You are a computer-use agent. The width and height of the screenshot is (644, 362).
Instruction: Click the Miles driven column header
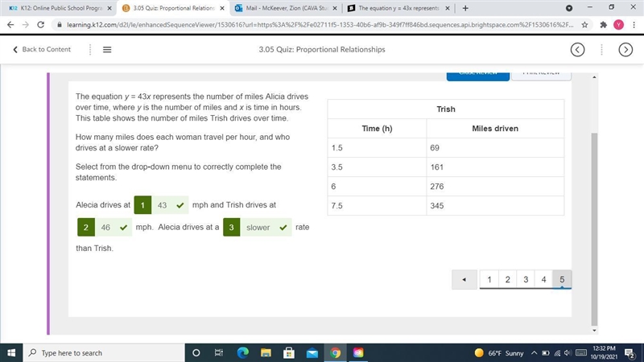tap(495, 129)
